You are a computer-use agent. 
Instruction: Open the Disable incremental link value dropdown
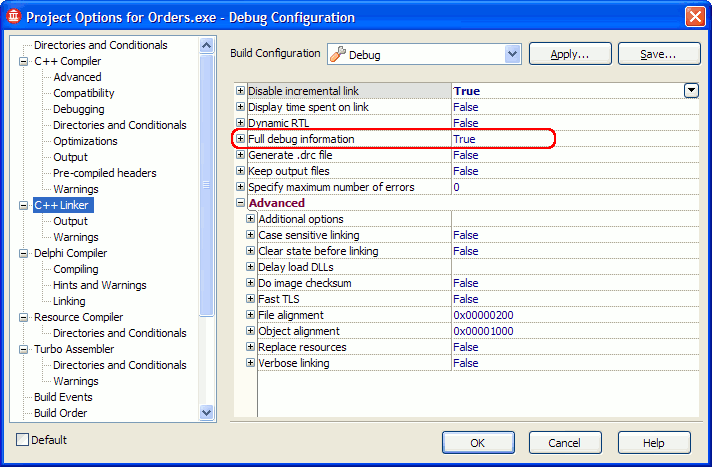tap(691, 91)
